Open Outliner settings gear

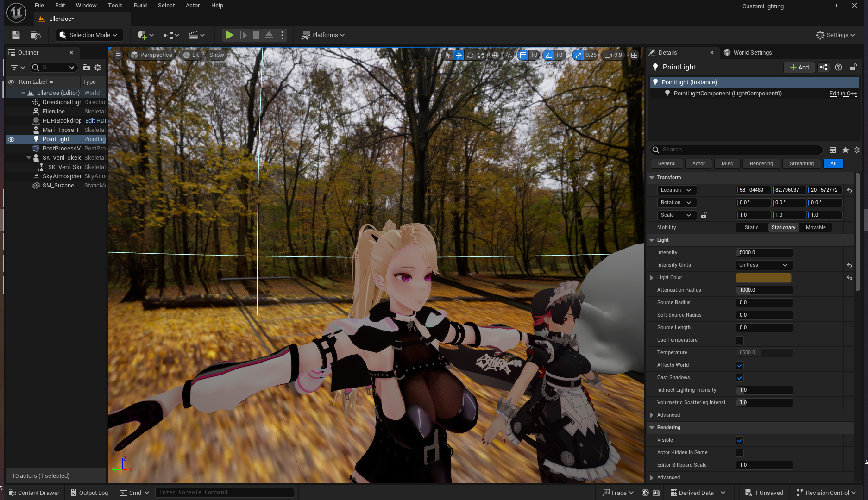(x=98, y=68)
